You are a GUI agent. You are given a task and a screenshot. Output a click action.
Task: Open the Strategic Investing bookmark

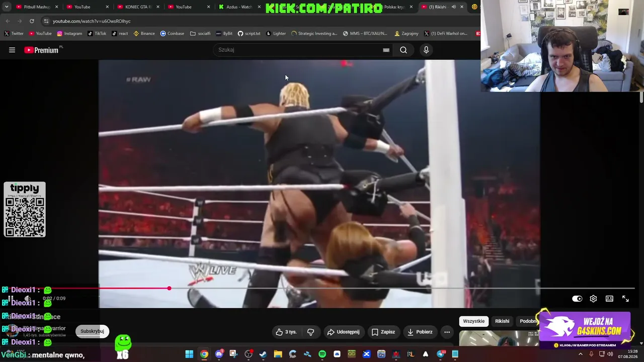(x=314, y=34)
